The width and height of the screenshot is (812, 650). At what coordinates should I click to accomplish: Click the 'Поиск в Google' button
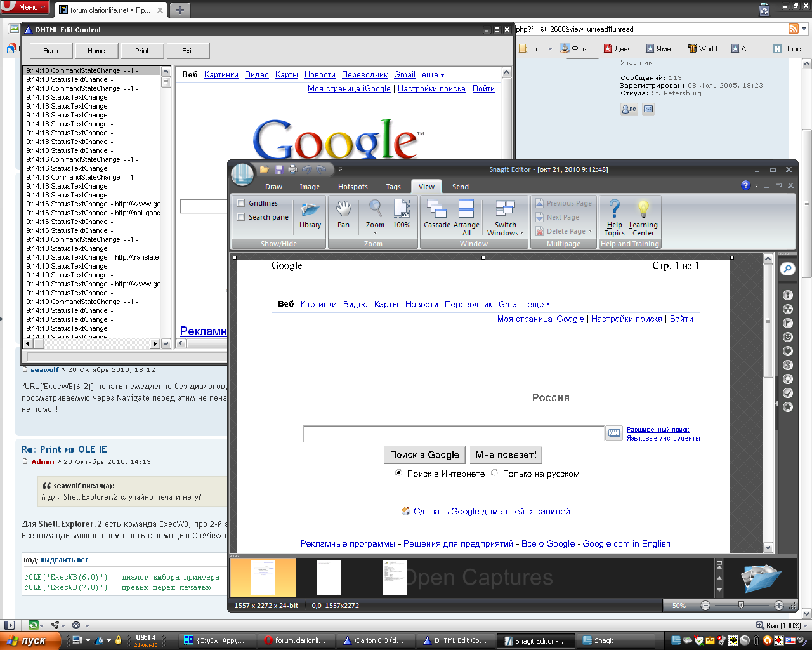coord(424,455)
